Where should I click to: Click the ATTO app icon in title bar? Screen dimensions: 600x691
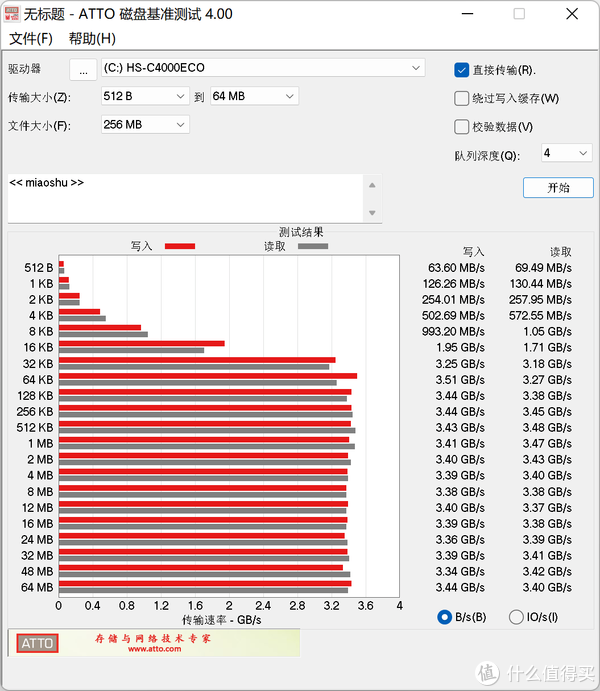coord(12,14)
